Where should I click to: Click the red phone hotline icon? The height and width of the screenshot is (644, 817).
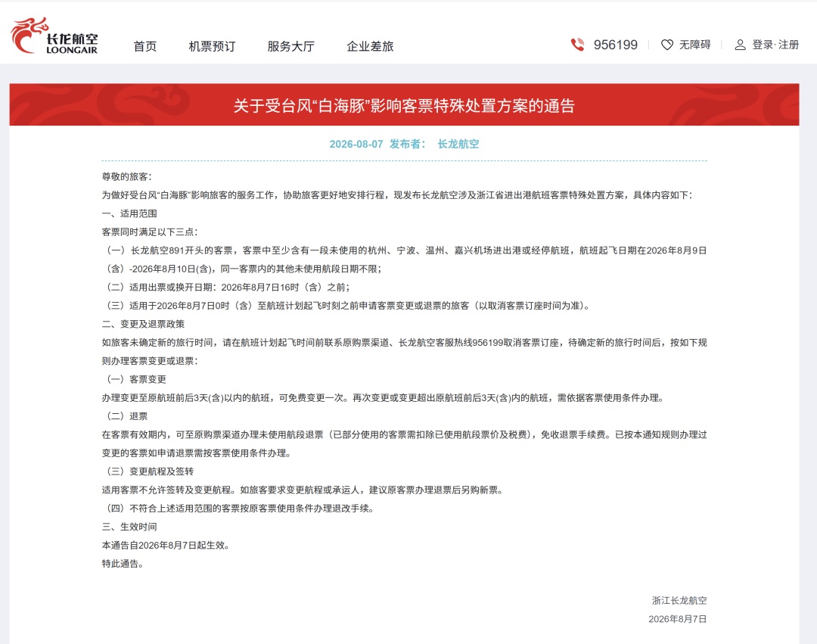pos(577,45)
